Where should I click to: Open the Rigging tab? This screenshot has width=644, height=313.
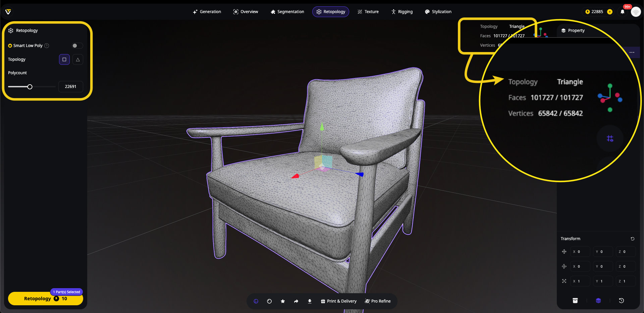(x=402, y=12)
